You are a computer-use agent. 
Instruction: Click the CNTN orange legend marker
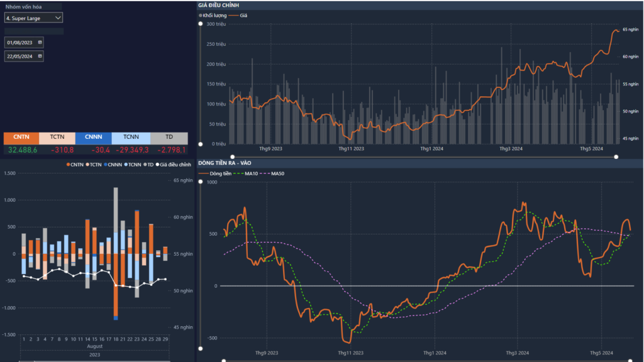pos(68,164)
